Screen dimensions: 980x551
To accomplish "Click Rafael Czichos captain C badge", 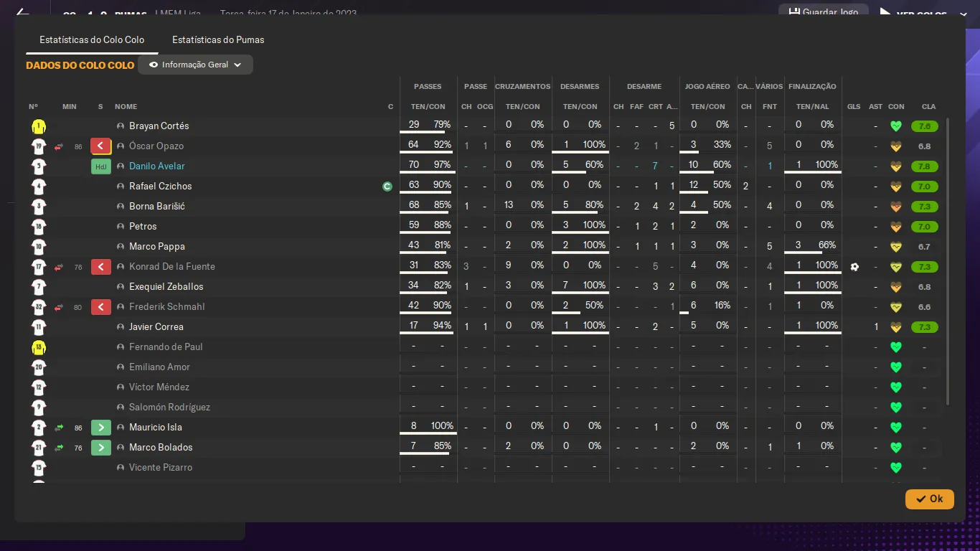I will pos(387,187).
